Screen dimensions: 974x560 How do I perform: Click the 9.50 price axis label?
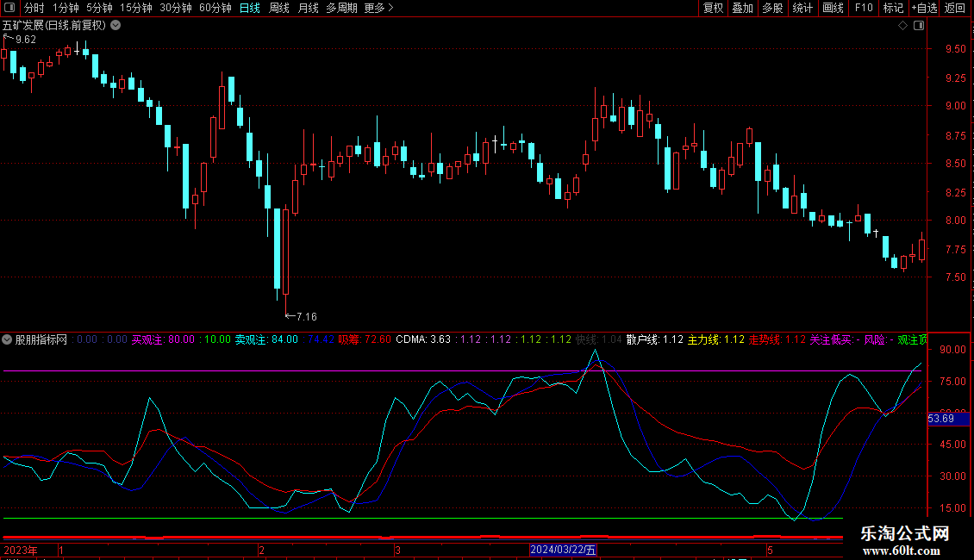955,49
